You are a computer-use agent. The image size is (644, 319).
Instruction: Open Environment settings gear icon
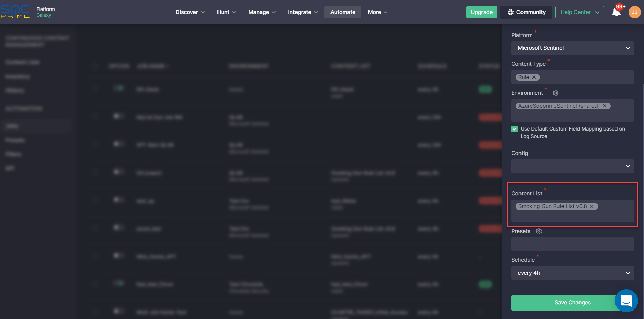[x=556, y=93]
